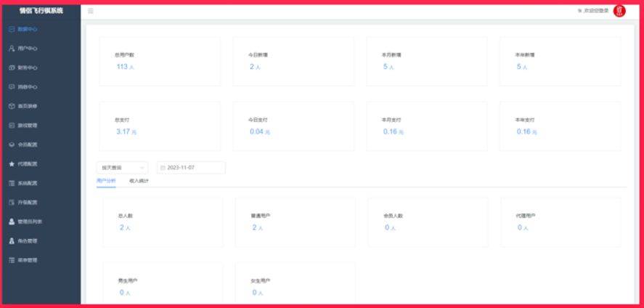Click the 角色管理 sidebar icon
The height and width of the screenshot is (308, 644).
(12, 240)
